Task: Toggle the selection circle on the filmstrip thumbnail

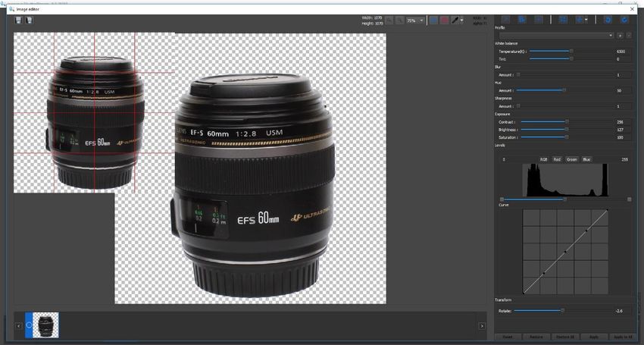Action: click(x=29, y=325)
